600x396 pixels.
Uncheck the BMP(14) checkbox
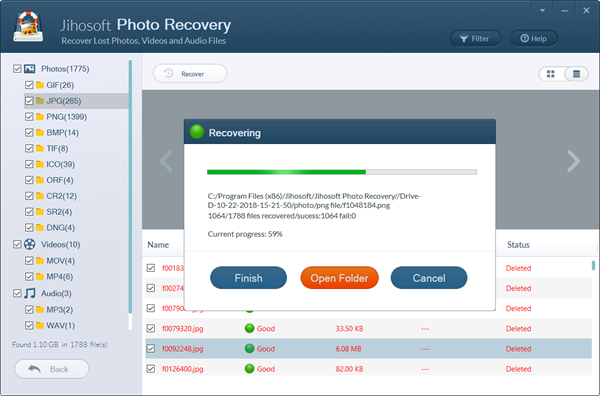[x=29, y=133]
